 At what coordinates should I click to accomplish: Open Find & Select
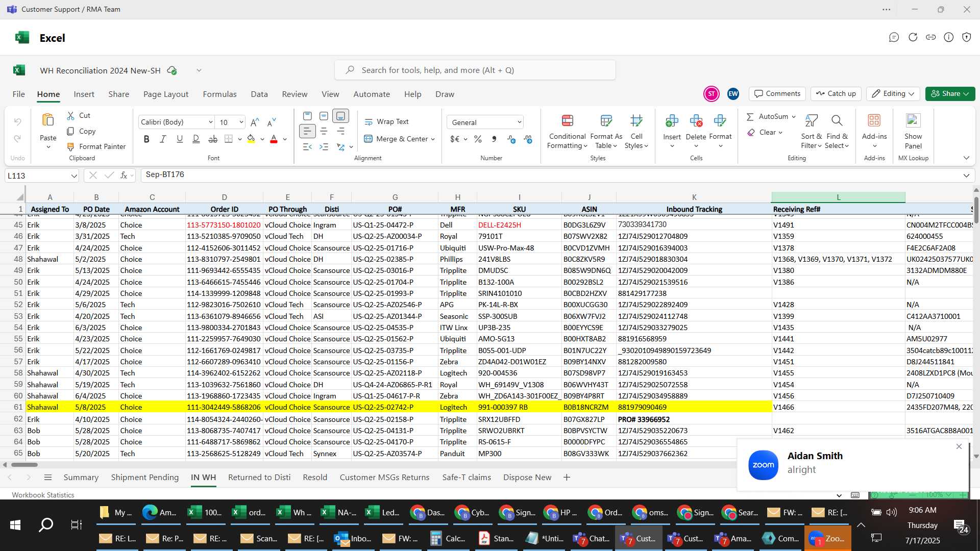tap(837, 132)
